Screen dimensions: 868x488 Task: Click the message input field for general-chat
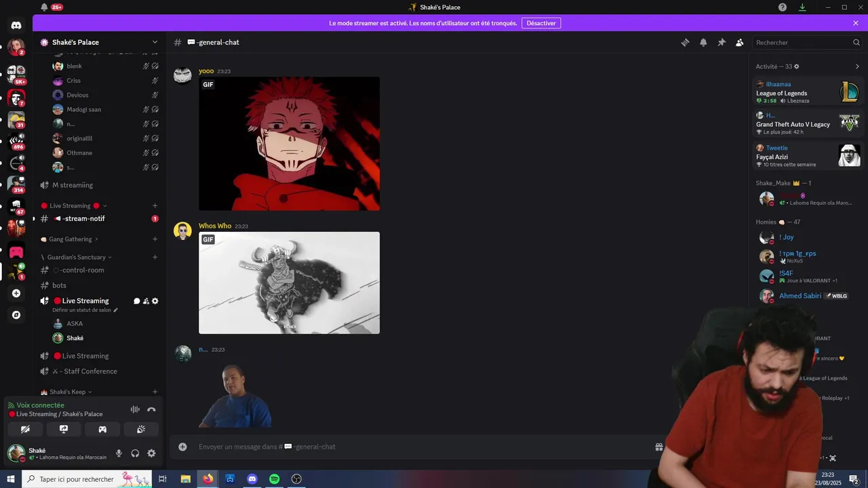point(420,447)
